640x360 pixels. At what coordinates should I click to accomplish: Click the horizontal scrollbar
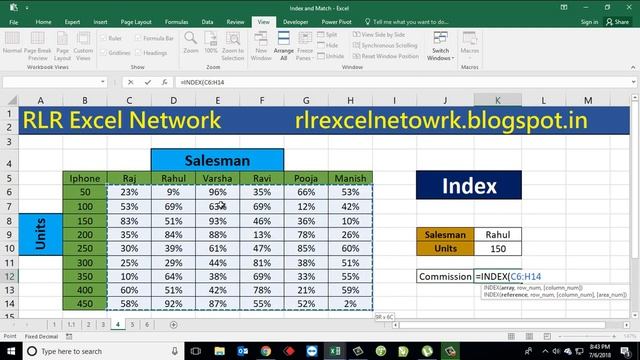tap(502, 325)
